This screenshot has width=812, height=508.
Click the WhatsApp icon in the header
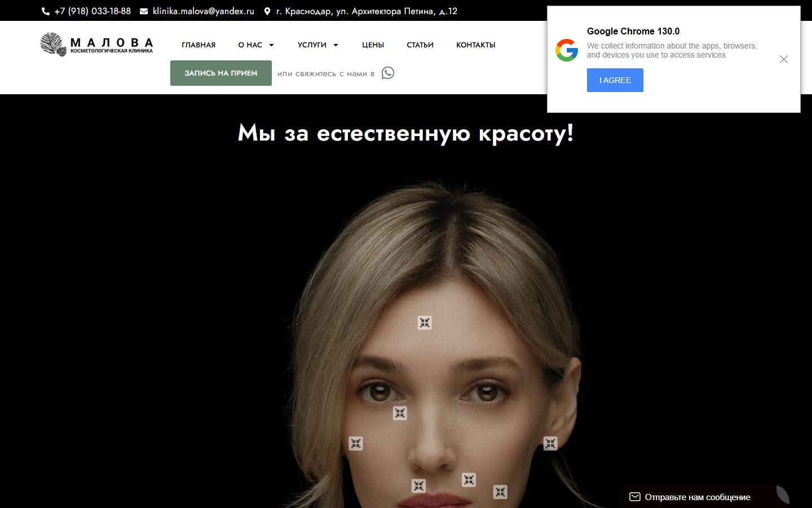point(388,73)
